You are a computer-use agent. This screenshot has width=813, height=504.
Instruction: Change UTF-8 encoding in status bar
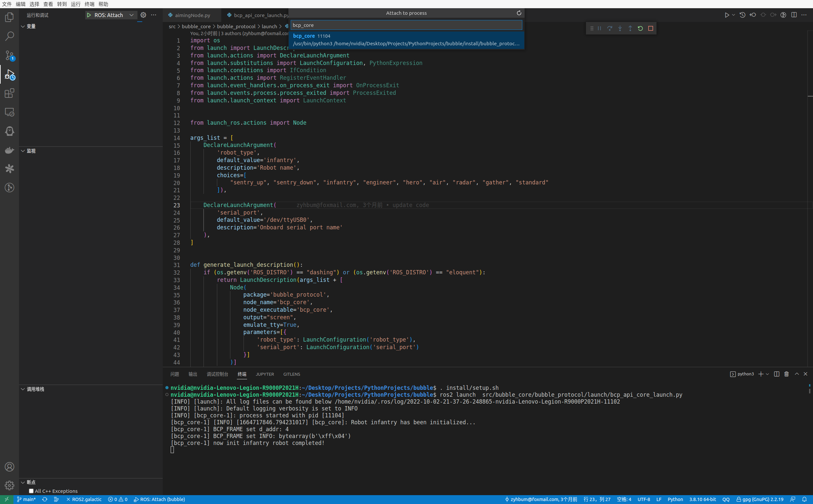point(644,499)
